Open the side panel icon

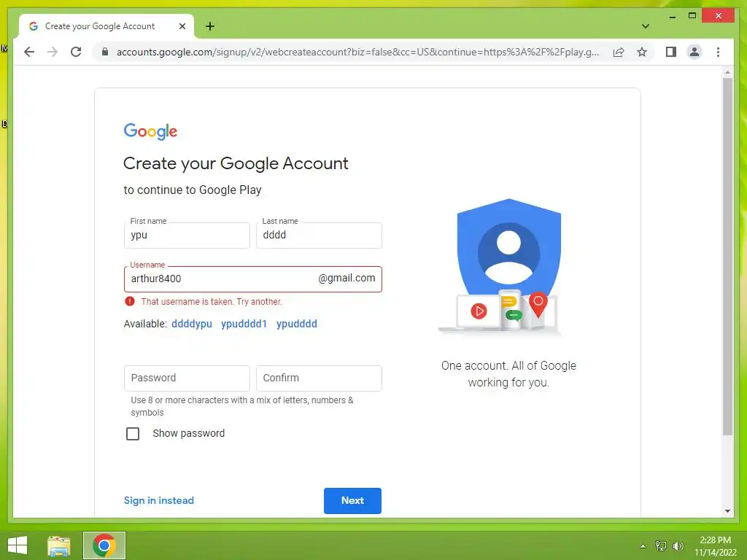pyautogui.click(x=671, y=52)
